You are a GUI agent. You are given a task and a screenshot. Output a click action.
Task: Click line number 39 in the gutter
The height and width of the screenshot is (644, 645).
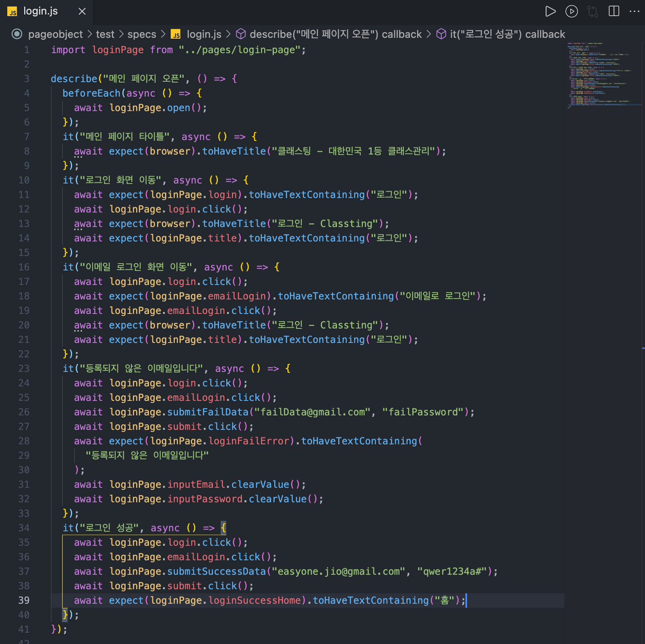pyautogui.click(x=24, y=600)
